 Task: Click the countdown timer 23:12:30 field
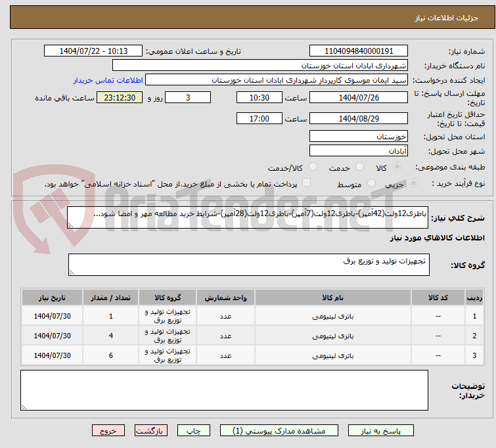pyautogui.click(x=120, y=97)
